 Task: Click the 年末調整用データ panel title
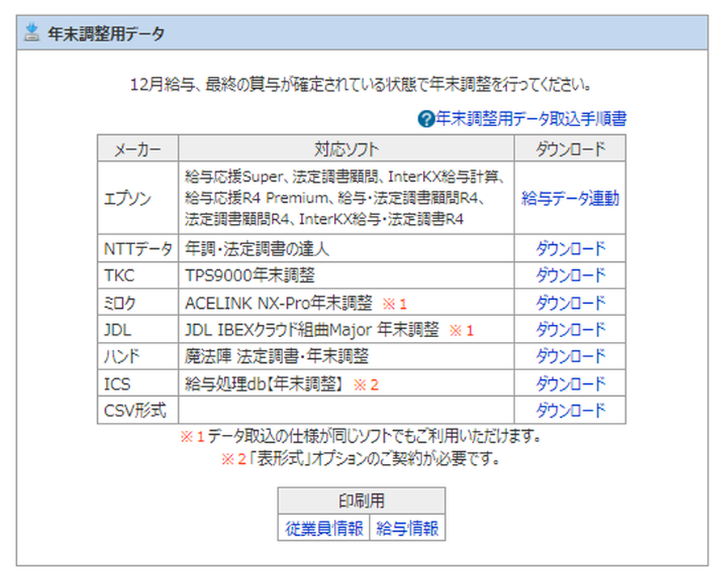(x=106, y=34)
